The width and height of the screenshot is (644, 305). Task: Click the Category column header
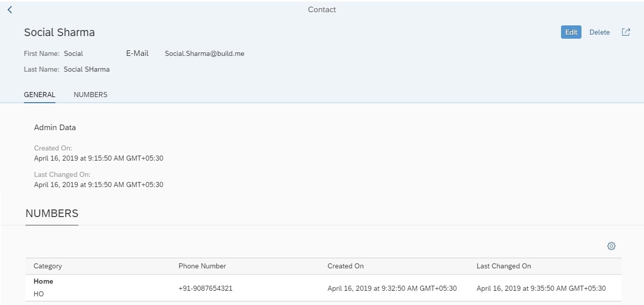click(x=48, y=266)
